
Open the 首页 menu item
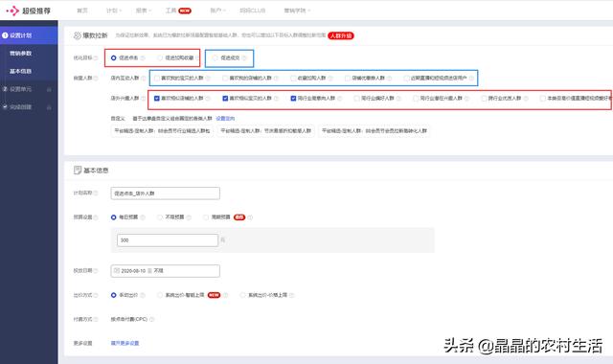(x=82, y=11)
